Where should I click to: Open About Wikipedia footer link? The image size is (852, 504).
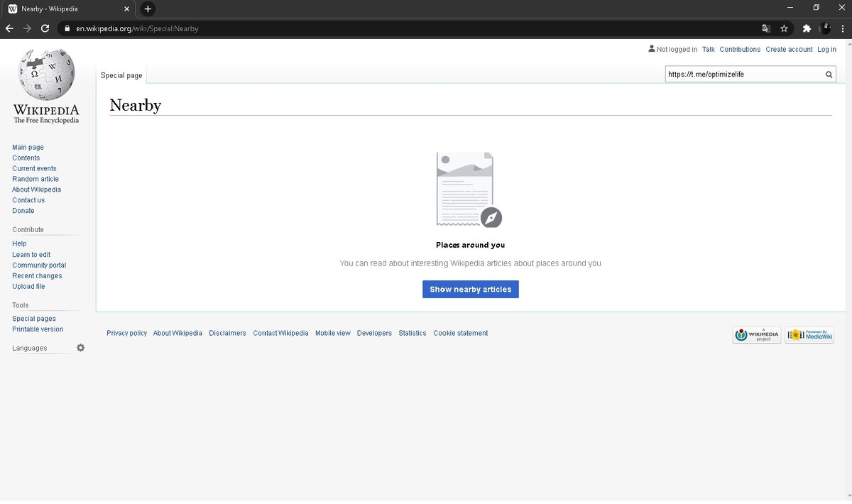point(177,334)
